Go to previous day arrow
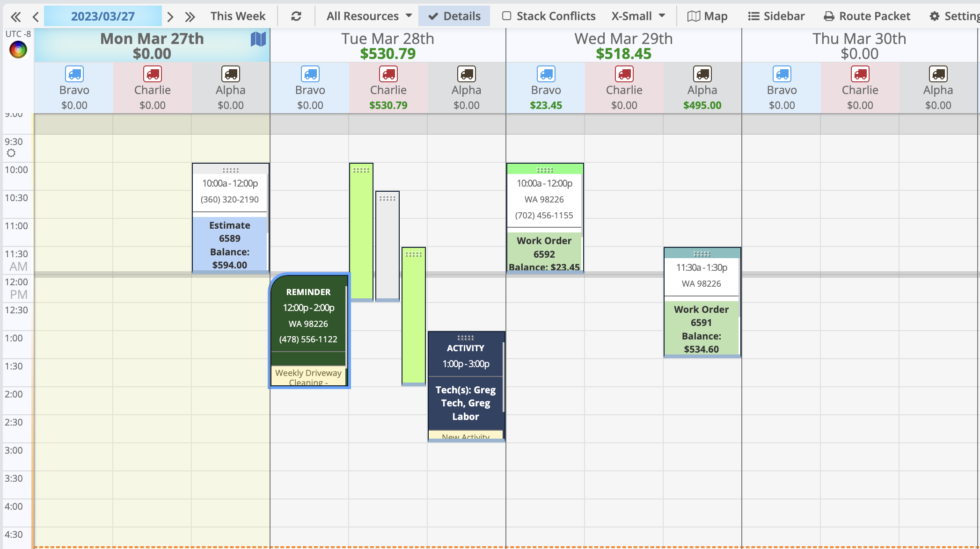 click(x=36, y=17)
